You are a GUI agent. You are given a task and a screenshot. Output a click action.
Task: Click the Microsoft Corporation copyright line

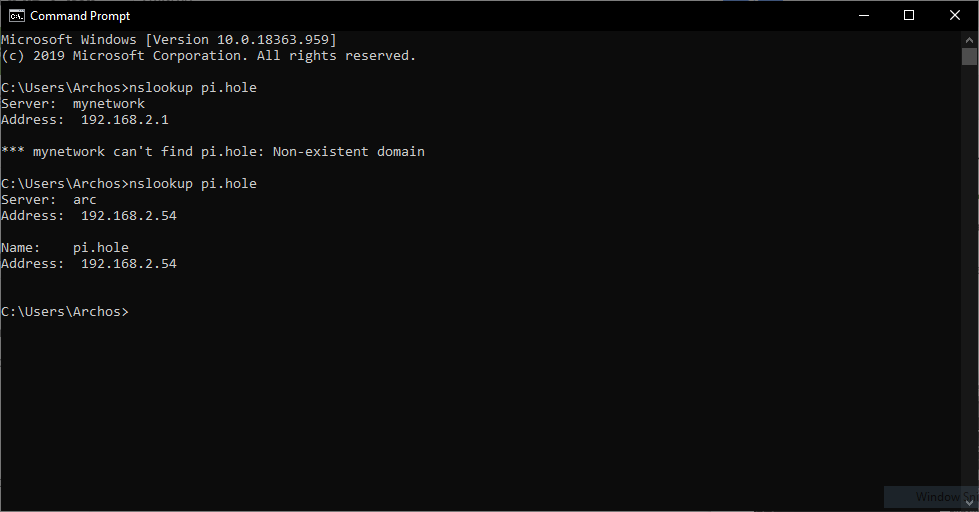209,56
